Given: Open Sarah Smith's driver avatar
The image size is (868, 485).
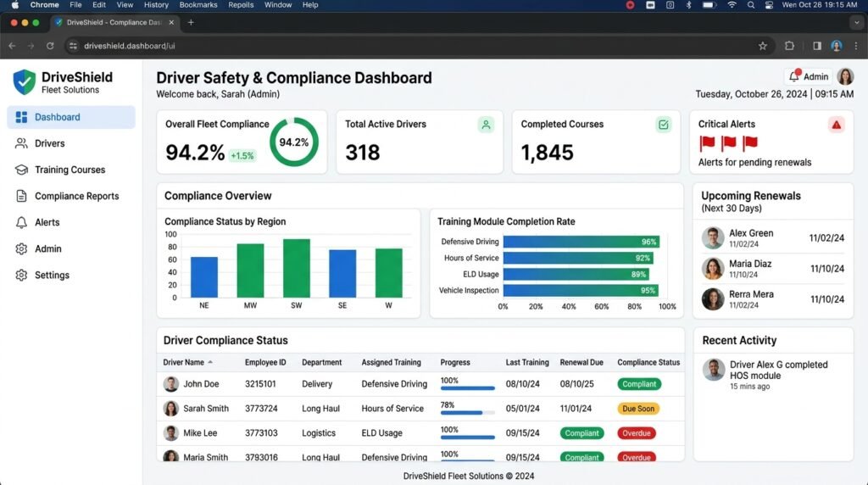Looking at the screenshot, I should tap(171, 409).
